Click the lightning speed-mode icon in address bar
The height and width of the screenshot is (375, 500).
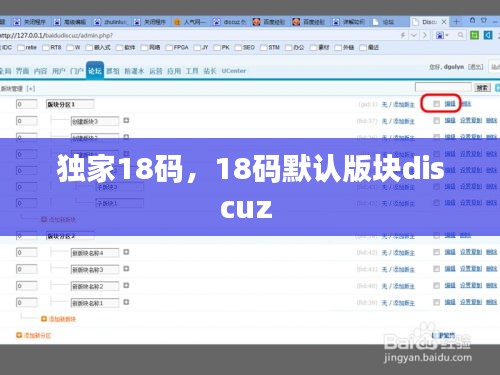click(x=403, y=35)
